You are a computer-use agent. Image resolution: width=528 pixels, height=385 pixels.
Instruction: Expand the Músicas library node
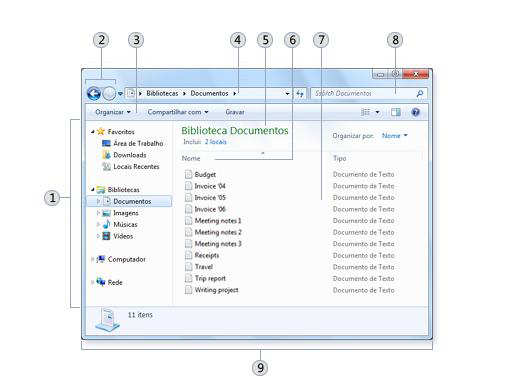pyautogui.click(x=98, y=224)
